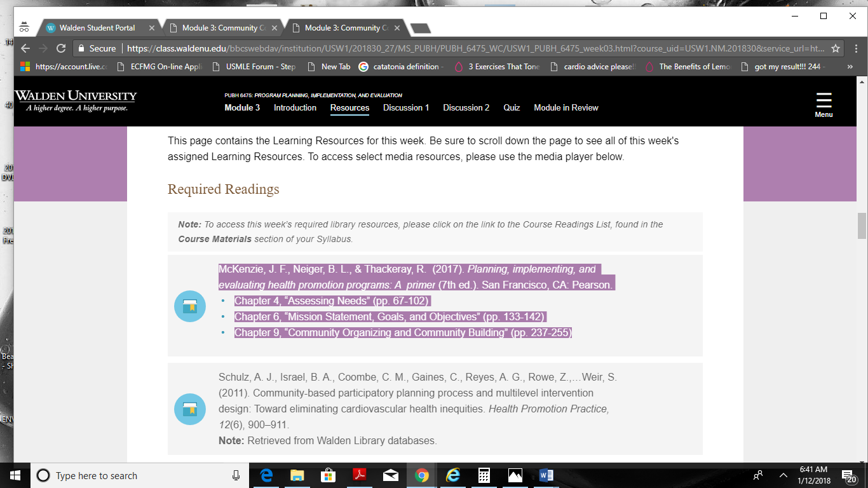Open the 3 Exercises That Tone bookmark
Screen dimensions: 868x488
(x=496, y=66)
